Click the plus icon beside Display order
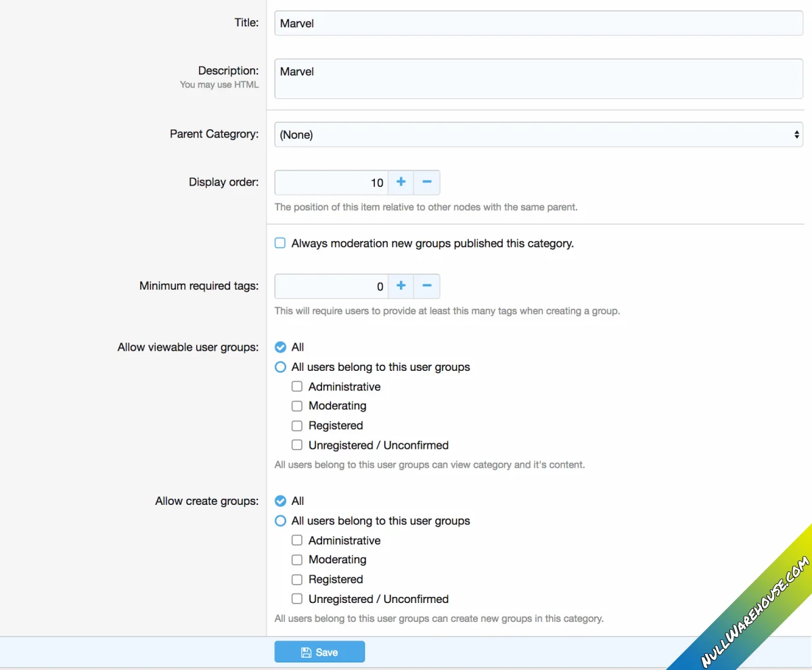Image resolution: width=812 pixels, height=670 pixels. (401, 182)
